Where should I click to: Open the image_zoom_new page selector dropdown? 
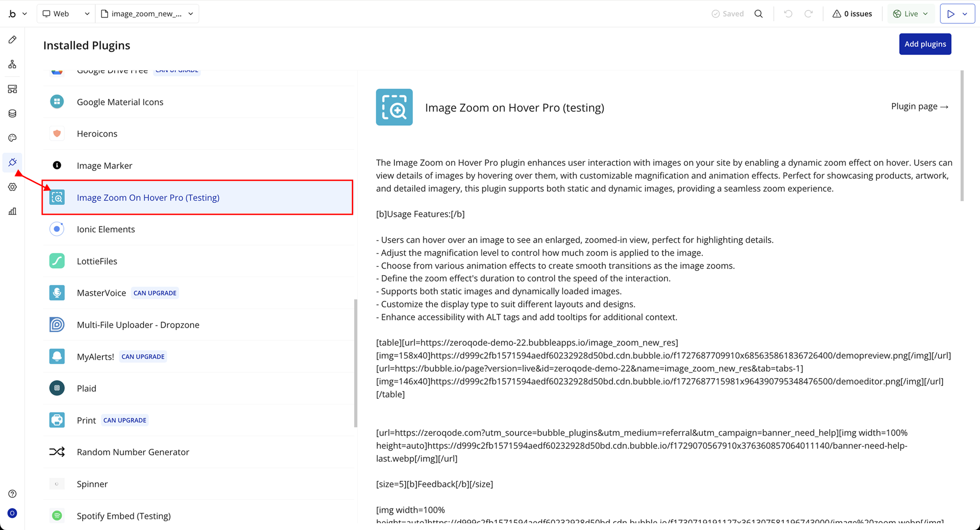pos(147,14)
